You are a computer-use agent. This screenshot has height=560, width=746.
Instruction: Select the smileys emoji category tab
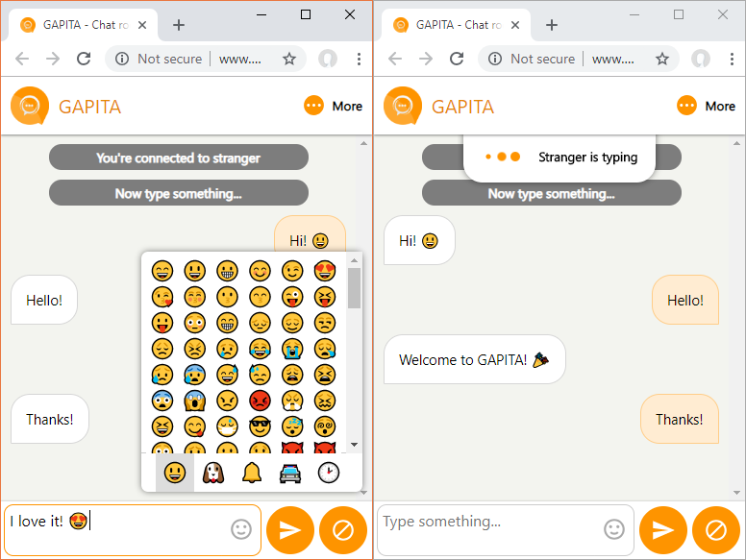tap(175, 473)
